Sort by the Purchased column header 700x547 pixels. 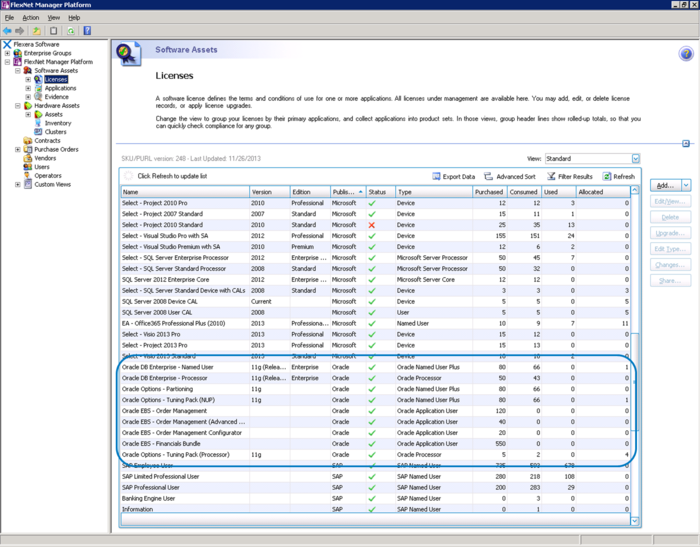(489, 191)
